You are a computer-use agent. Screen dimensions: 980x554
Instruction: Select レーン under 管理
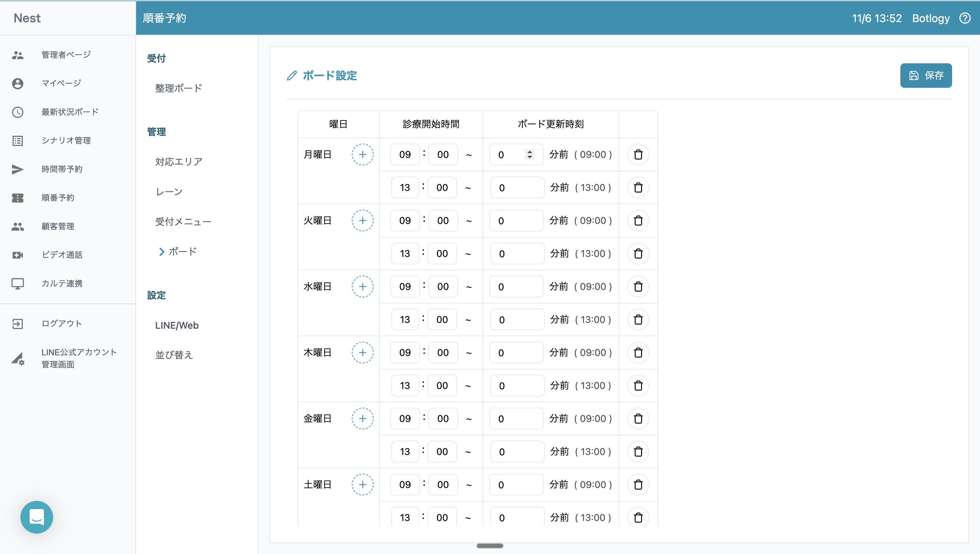click(x=169, y=192)
